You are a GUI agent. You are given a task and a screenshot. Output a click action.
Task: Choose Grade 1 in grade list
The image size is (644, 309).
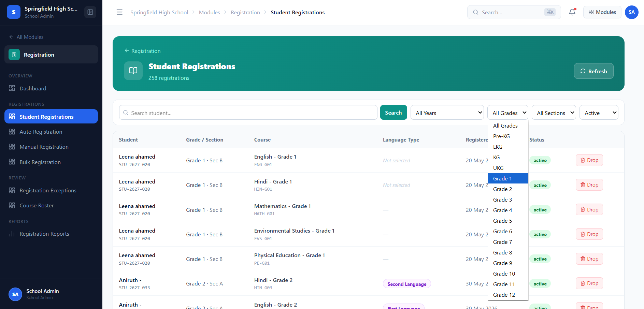(508, 178)
